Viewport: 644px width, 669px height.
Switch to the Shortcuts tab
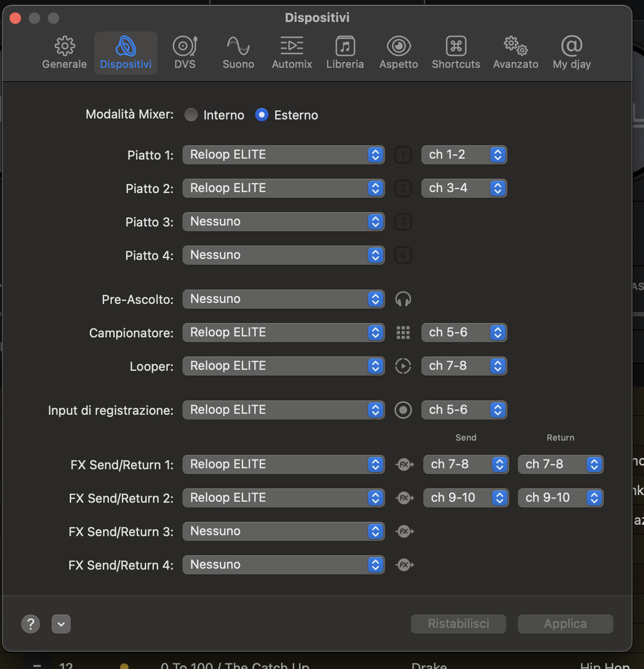[456, 53]
